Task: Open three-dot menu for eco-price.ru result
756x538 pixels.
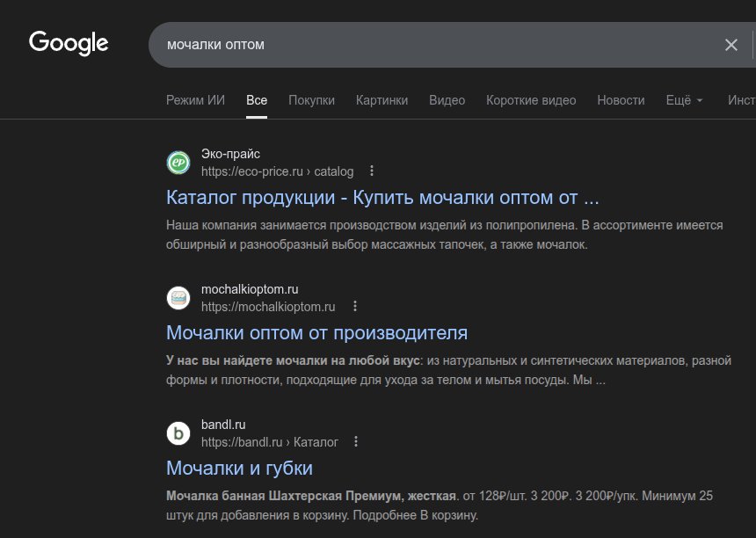Action: (x=372, y=171)
